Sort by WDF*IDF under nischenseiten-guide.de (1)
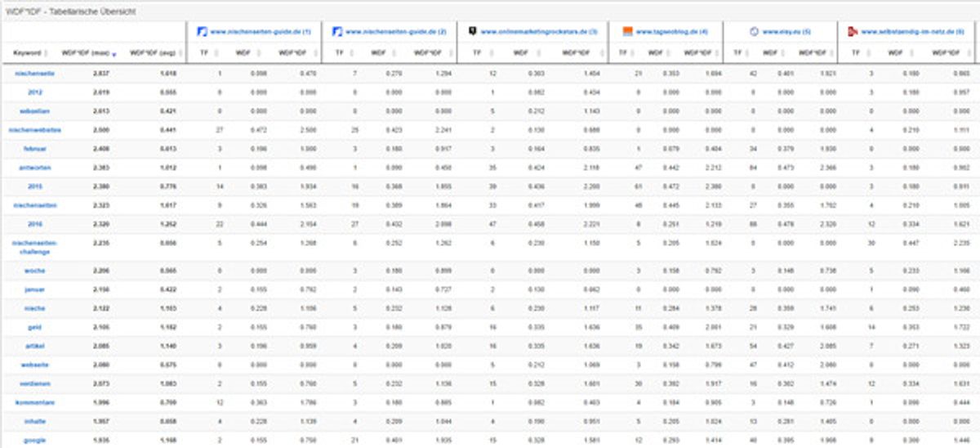The image size is (980, 448). 297,53
